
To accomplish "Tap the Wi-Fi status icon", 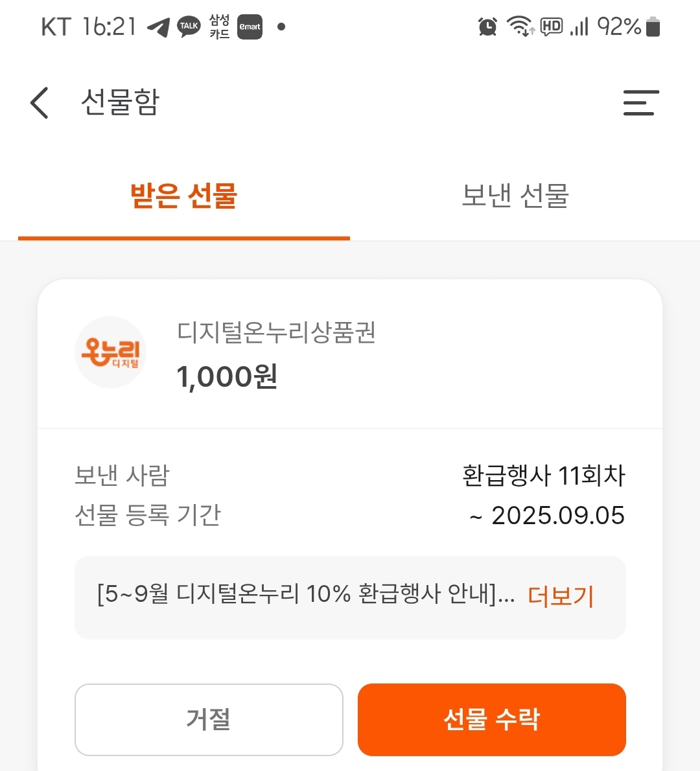I will pyautogui.click(x=520, y=26).
